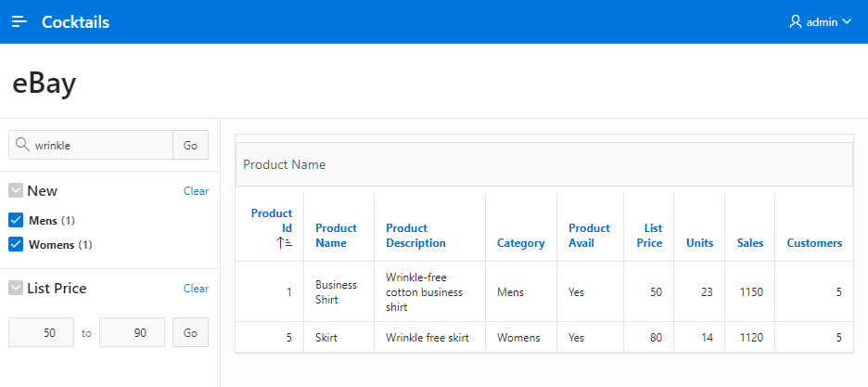
Task: Click the Product Name control break bar
Action: (x=544, y=164)
